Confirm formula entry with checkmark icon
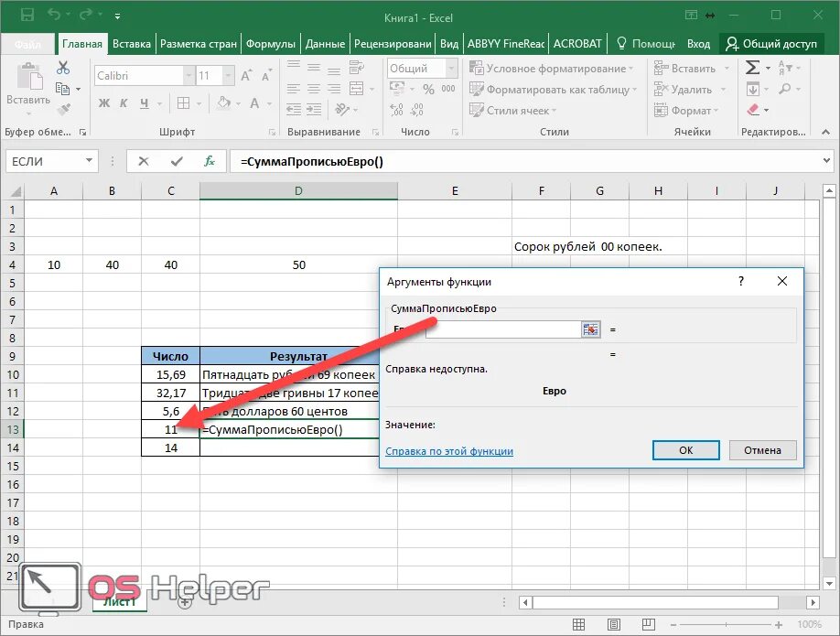Image resolution: width=840 pixels, height=636 pixels. [177, 161]
